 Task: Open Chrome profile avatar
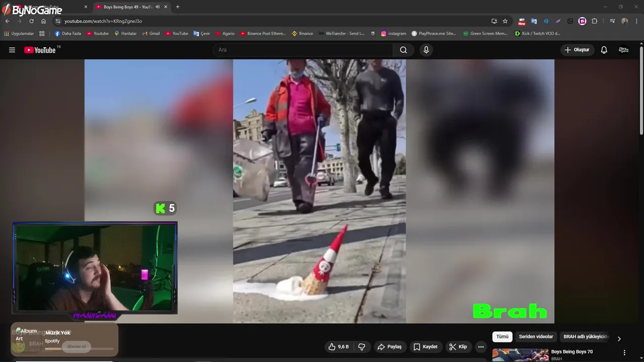click(624, 21)
